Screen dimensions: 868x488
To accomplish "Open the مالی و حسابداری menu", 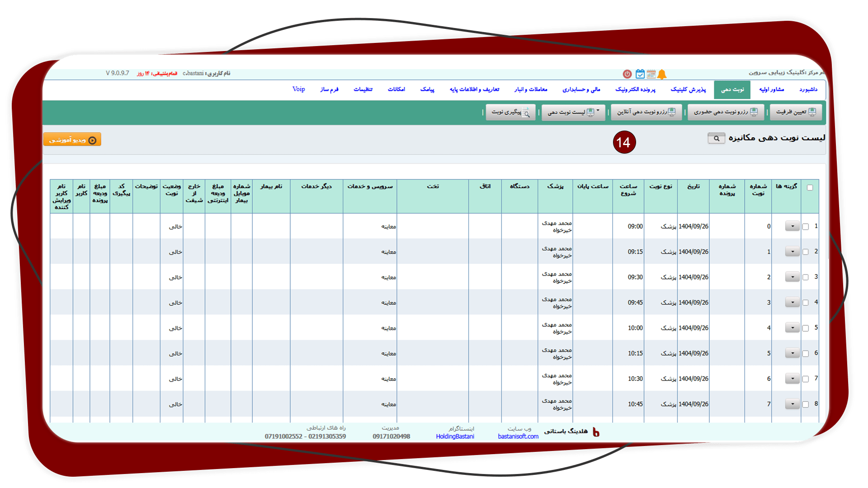I will point(581,89).
